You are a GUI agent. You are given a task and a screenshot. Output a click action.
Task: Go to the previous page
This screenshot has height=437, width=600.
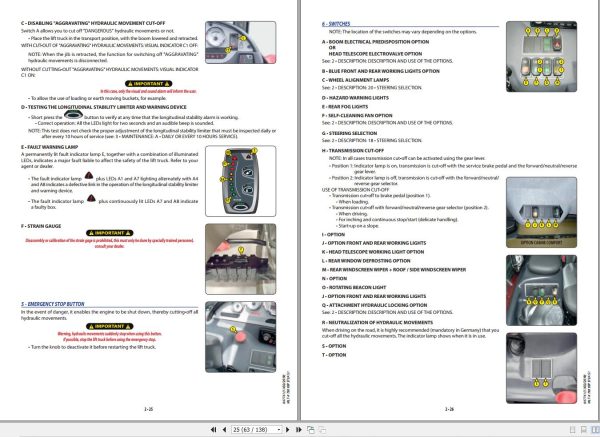pos(224,430)
